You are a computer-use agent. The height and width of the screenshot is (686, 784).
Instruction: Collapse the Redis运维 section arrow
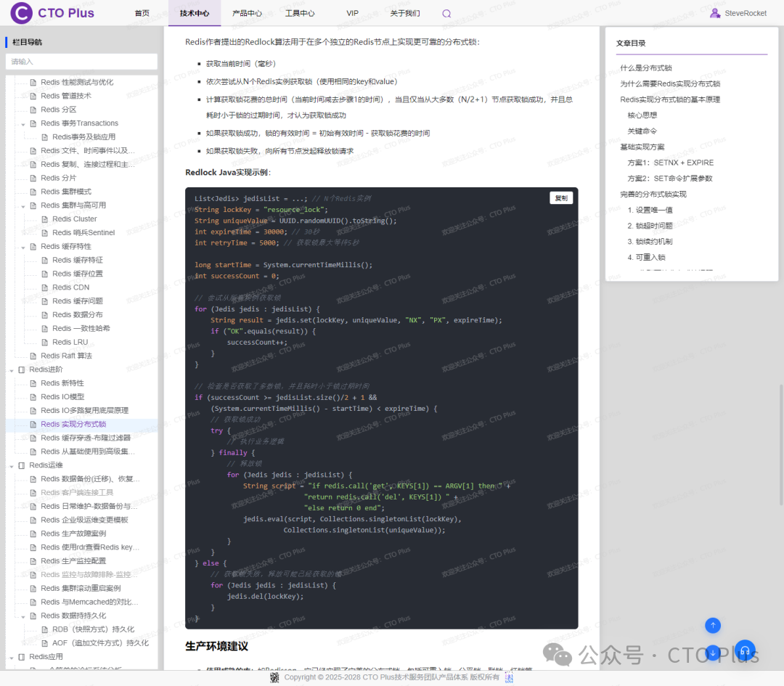tap(12, 466)
